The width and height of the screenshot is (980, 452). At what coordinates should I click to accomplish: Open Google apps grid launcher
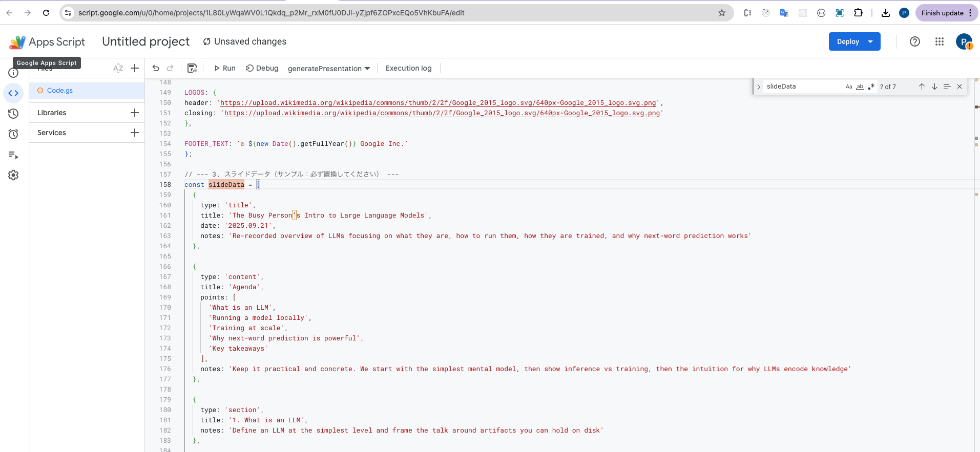(939, 41)
